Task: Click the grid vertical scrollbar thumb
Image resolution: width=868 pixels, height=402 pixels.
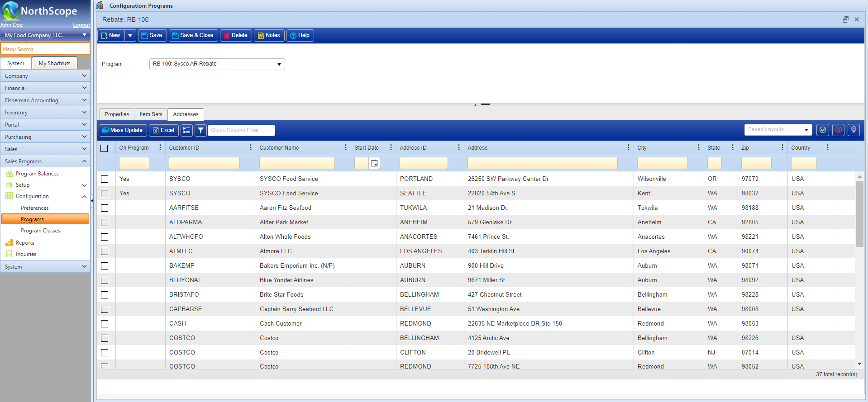Action: [859, 213]
